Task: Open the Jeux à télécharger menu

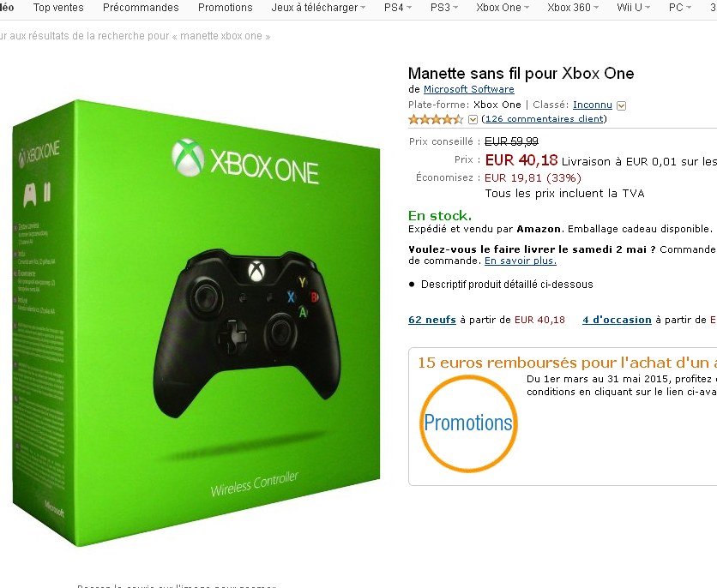Action: [x=318, y=8]
